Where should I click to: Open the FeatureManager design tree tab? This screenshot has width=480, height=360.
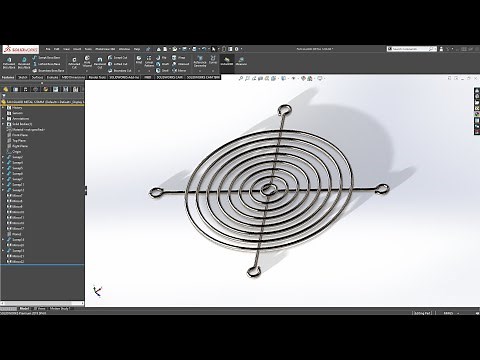[x=5, y=89]
